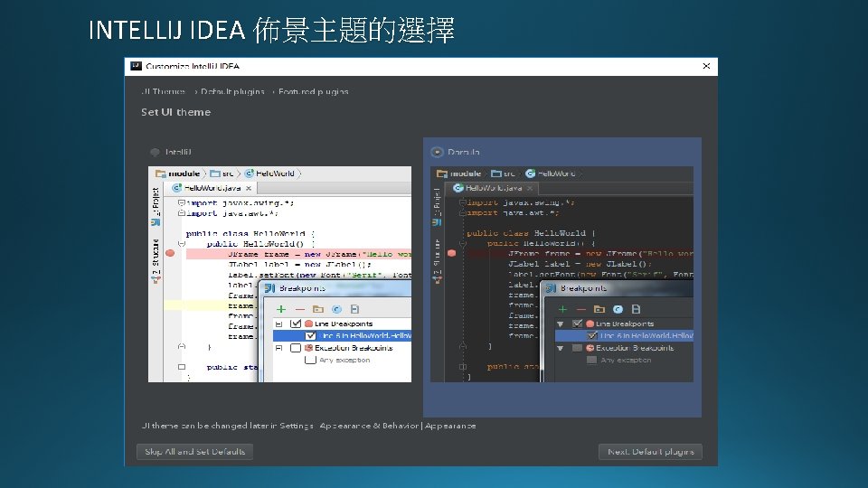Collapse import fold marker in Darcula preview editor

[x=463, y=203]
